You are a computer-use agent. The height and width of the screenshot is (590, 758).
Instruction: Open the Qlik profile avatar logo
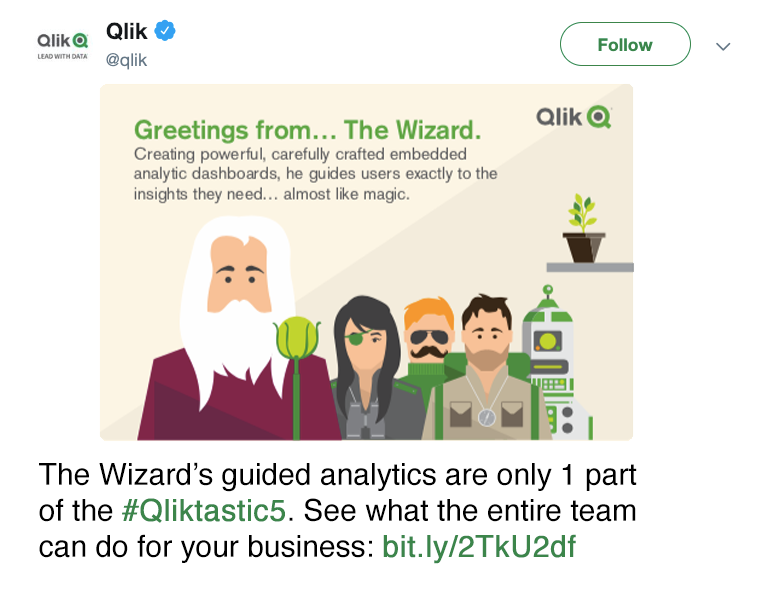click(62, 46)
